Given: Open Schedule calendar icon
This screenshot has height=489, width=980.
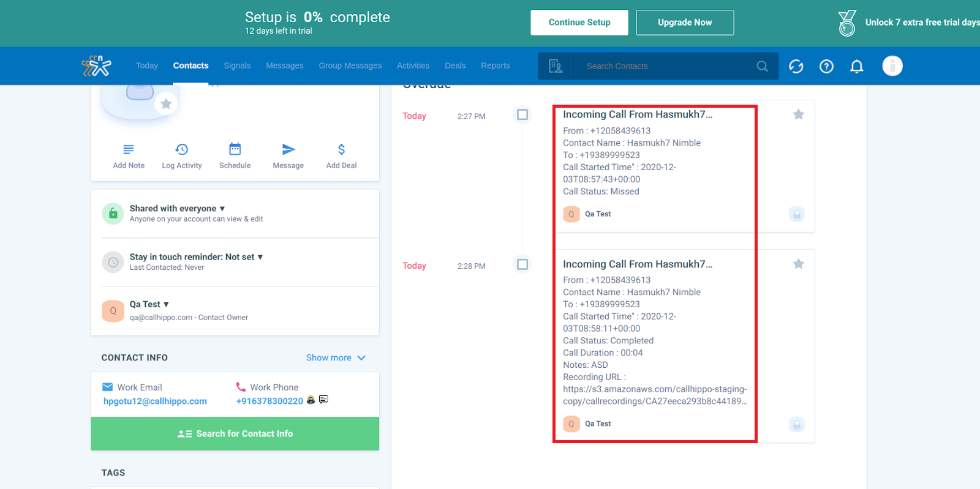Looking at the screenshot, I should click(235, 149).
